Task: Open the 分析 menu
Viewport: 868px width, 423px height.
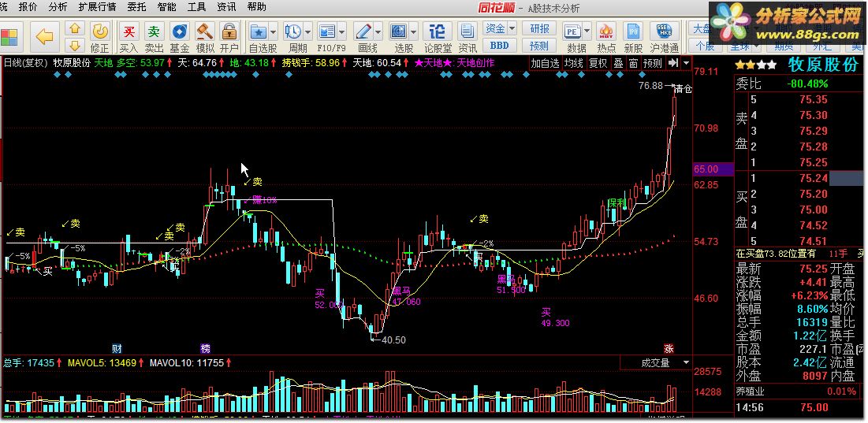Action: (x=58, y=7)
